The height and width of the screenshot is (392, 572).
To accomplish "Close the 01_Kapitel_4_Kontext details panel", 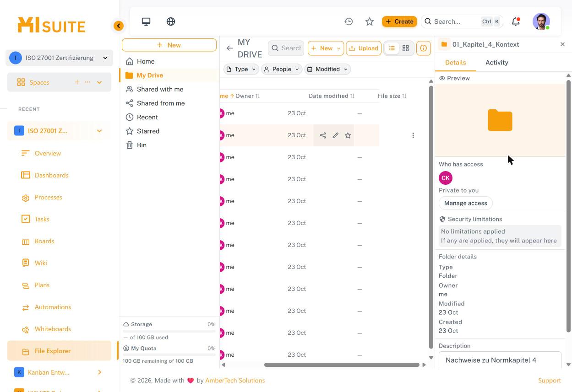I will coord(562,44).
